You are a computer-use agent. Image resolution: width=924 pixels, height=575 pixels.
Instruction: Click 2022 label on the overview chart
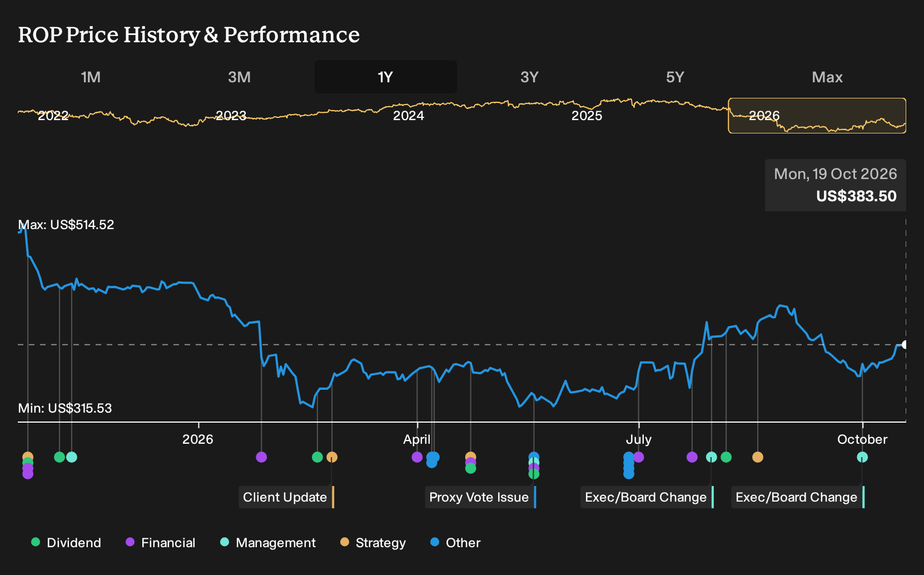53,116
